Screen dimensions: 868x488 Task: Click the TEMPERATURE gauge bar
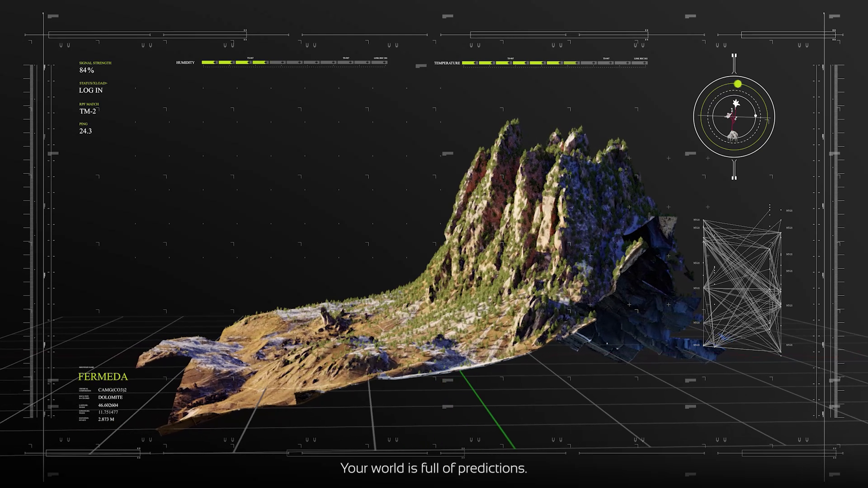coord(554,63)
